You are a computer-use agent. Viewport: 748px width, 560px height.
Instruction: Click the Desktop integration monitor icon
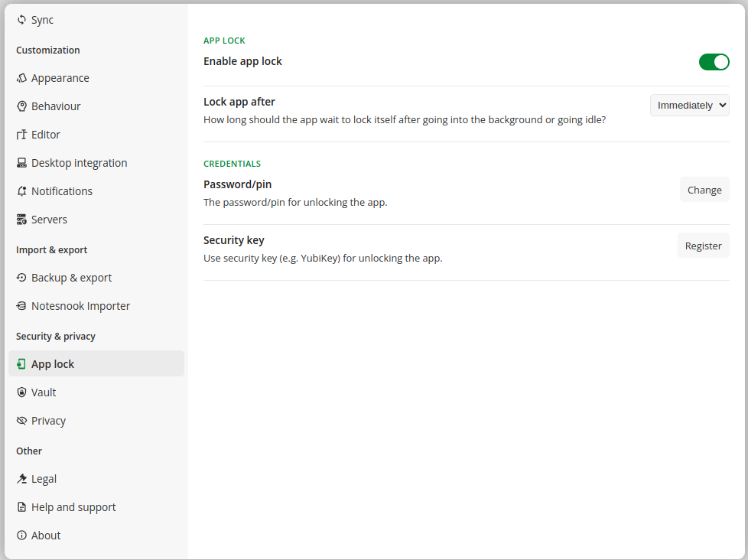(x=21, y=163)
